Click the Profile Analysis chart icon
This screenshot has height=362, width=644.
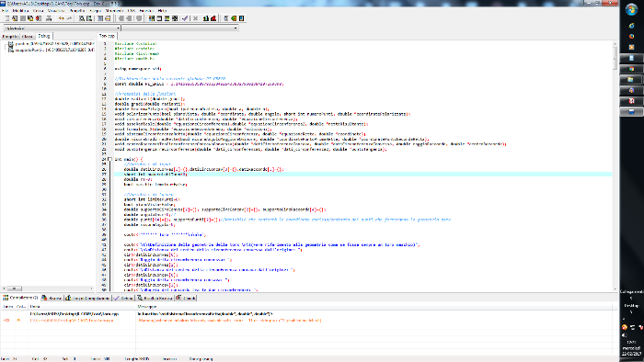coord(206,18)
